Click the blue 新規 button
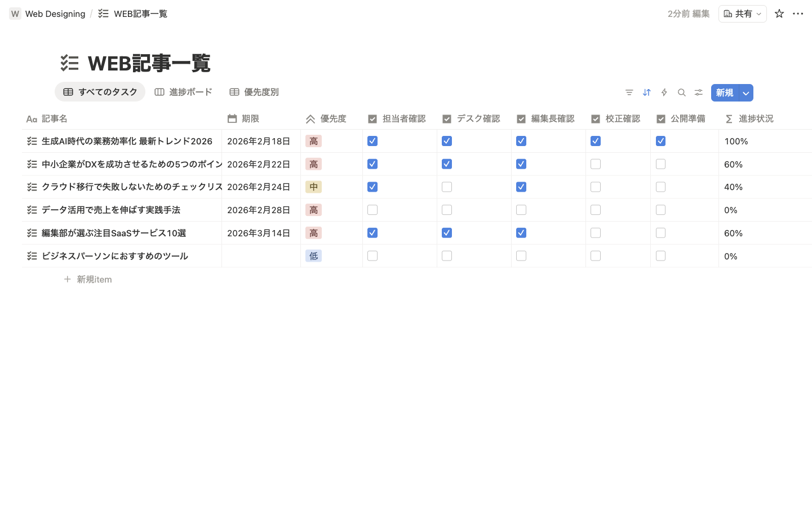 click(x=725, y=93)
